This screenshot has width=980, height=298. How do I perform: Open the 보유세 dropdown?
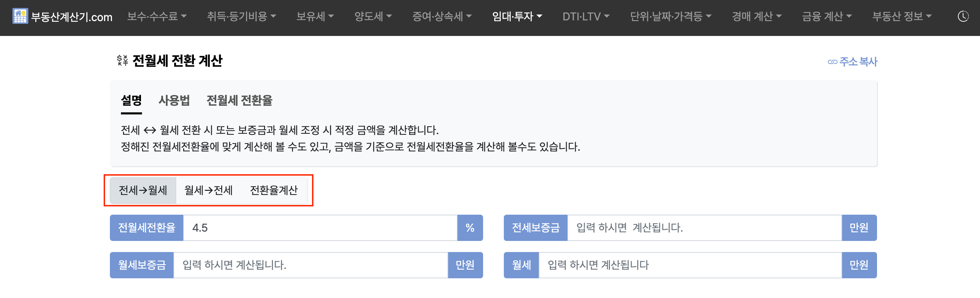(x=315, y=16)
